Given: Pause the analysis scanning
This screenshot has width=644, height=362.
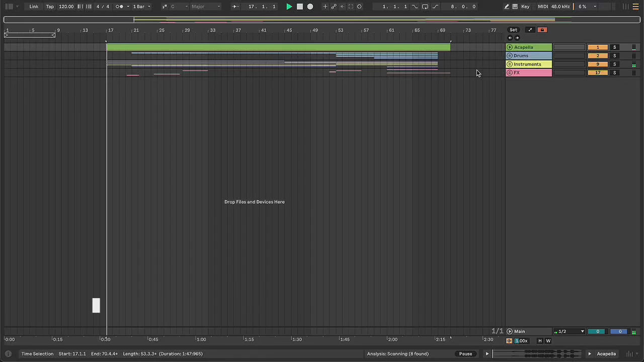Looking at the screenshot, I should point(465,354).
